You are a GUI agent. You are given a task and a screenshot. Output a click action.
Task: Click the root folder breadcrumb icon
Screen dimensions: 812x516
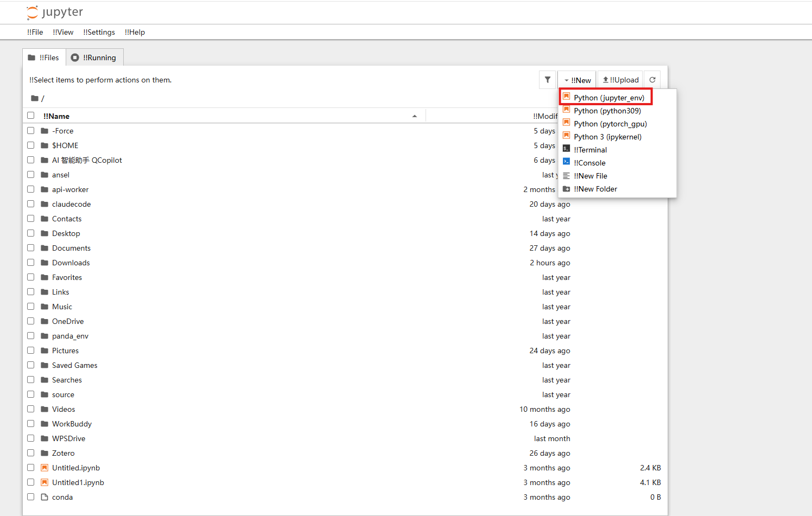(35, 98)
